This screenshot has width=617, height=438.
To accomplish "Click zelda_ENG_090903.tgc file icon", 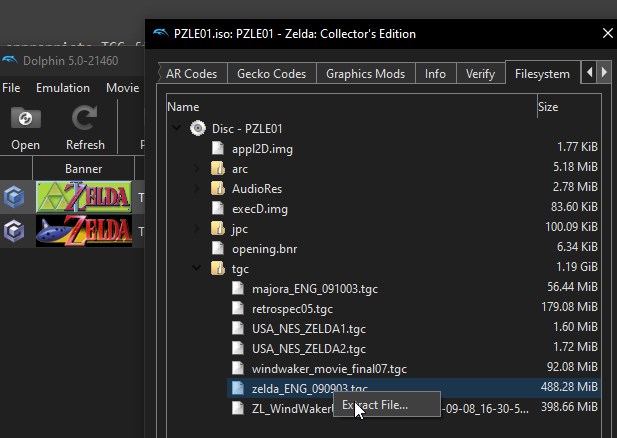I will [x=238, y=388].
